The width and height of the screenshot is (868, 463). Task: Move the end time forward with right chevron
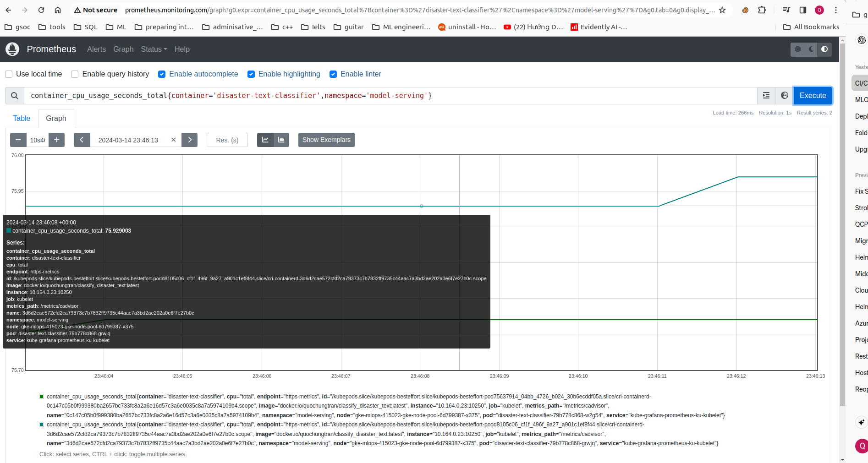coord(190,140)
